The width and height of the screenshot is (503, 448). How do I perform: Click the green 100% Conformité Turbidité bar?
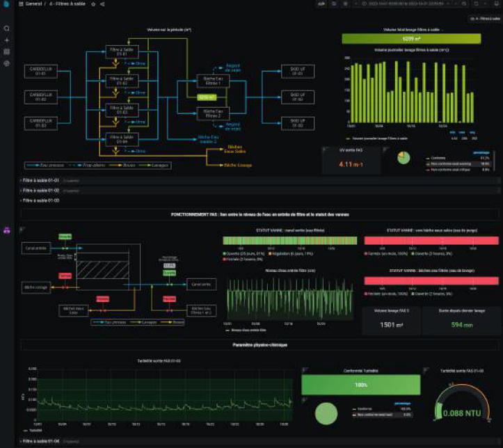360,385
